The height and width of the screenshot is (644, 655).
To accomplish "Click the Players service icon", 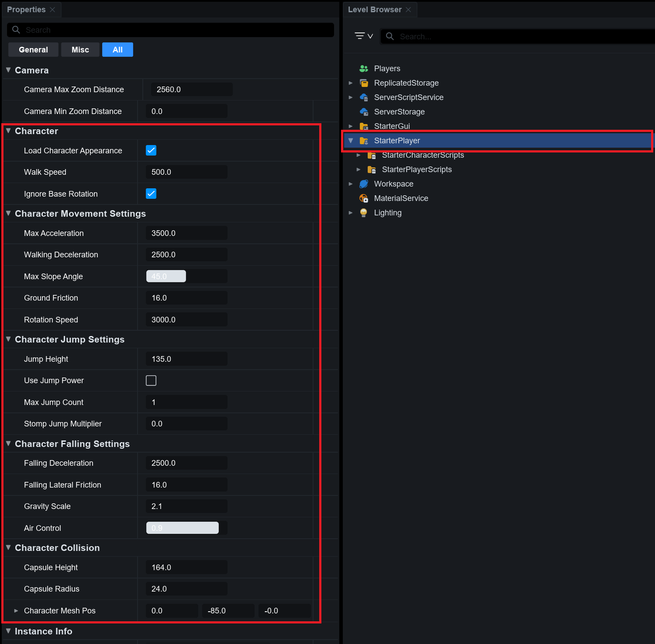I will click(x=363, y=69).
